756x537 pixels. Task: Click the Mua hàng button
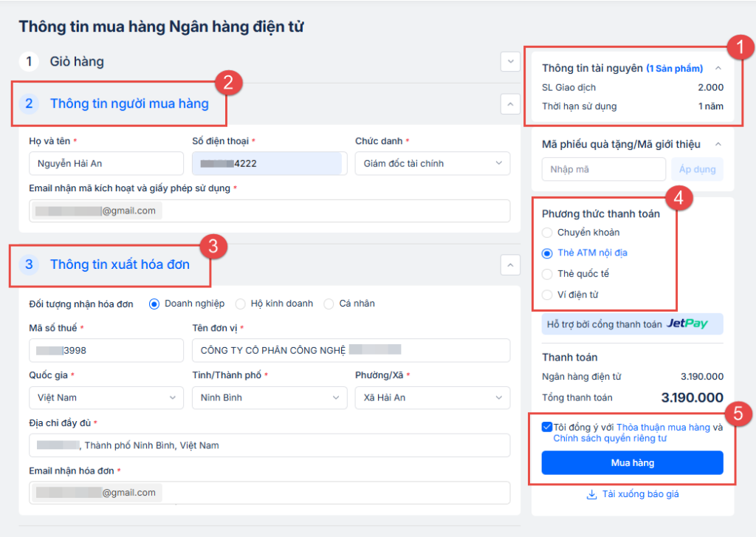(x=632, y=463)
